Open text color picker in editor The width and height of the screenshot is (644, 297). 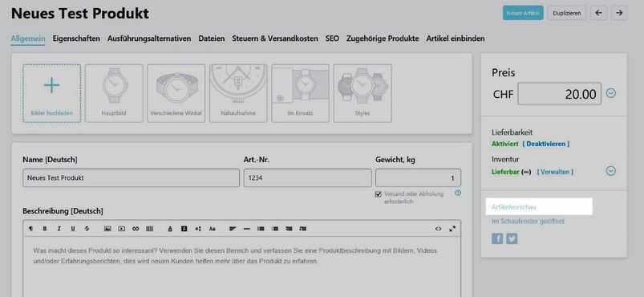170,229
